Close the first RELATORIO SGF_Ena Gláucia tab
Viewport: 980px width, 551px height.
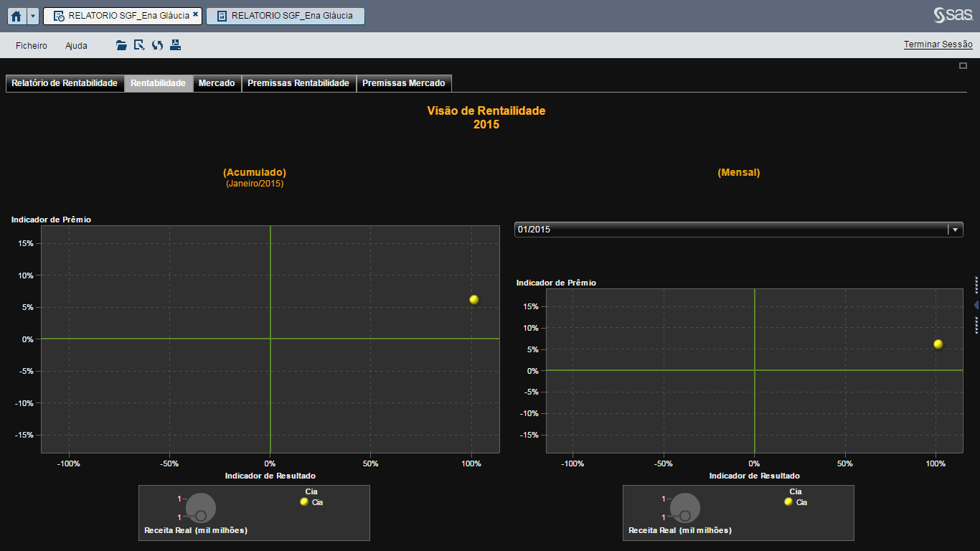195,14
